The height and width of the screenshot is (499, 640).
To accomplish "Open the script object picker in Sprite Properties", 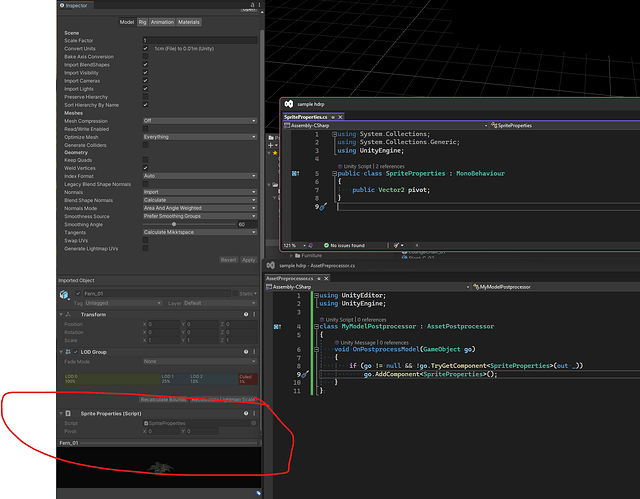I will pyautogui.click(x=254, y=423).
